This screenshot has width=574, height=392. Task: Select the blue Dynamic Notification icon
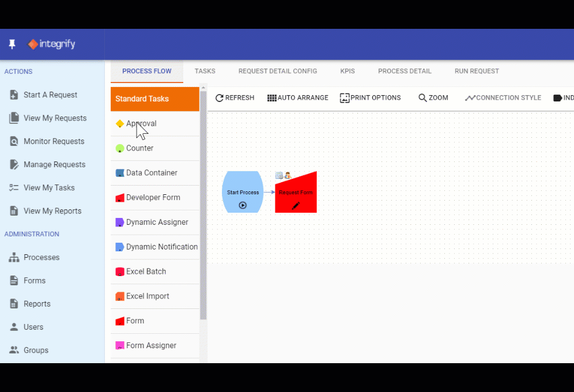point(120,247)
